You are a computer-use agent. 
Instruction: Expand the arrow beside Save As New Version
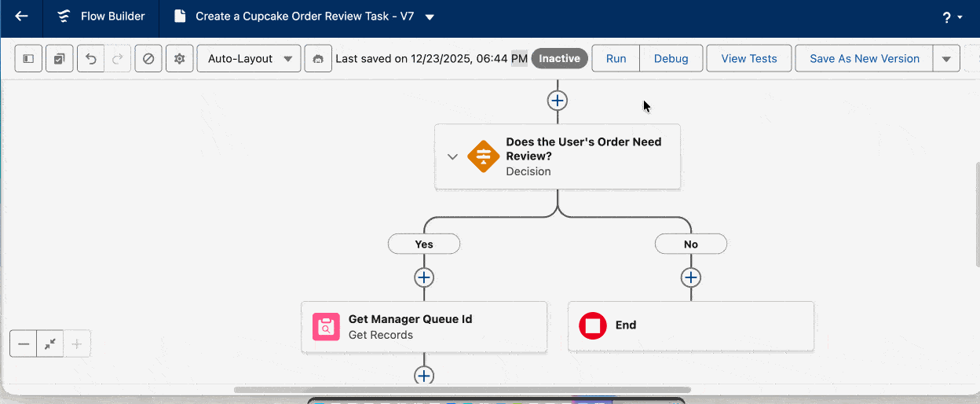pos(946,59)
